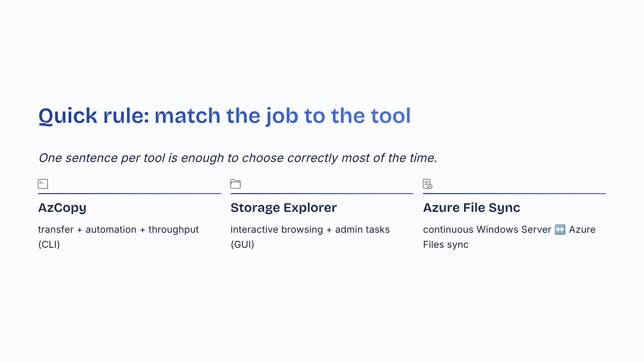Select the italic subtitle sentence

[237, 158]
